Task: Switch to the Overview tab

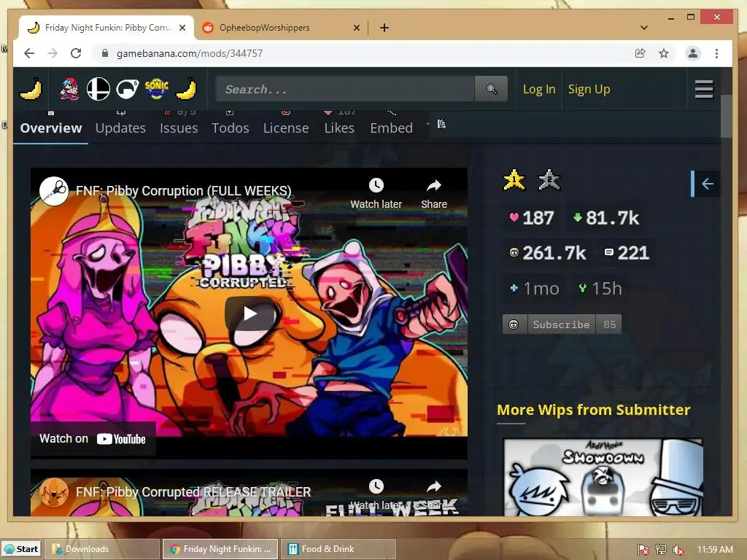Action: (51, 128)
